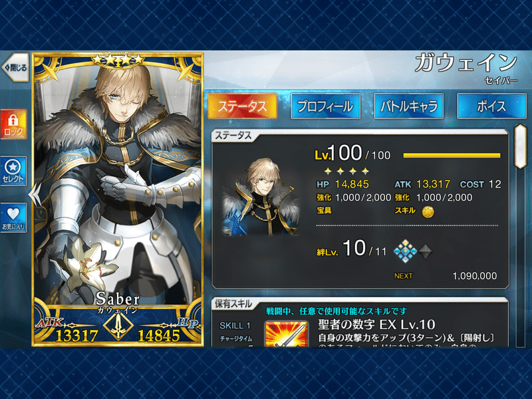Switch to the プロフィール tab

coord(325,106)
